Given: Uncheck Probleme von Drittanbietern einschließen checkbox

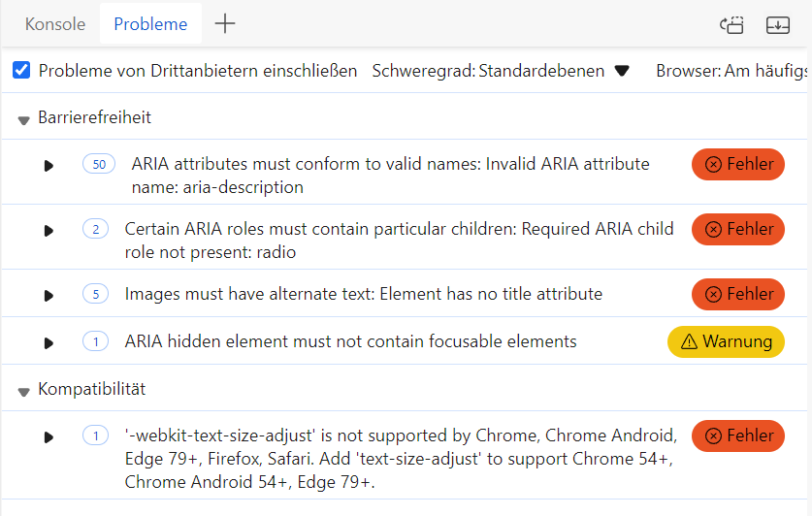Looking at the screenshot, I should point(21,70).
